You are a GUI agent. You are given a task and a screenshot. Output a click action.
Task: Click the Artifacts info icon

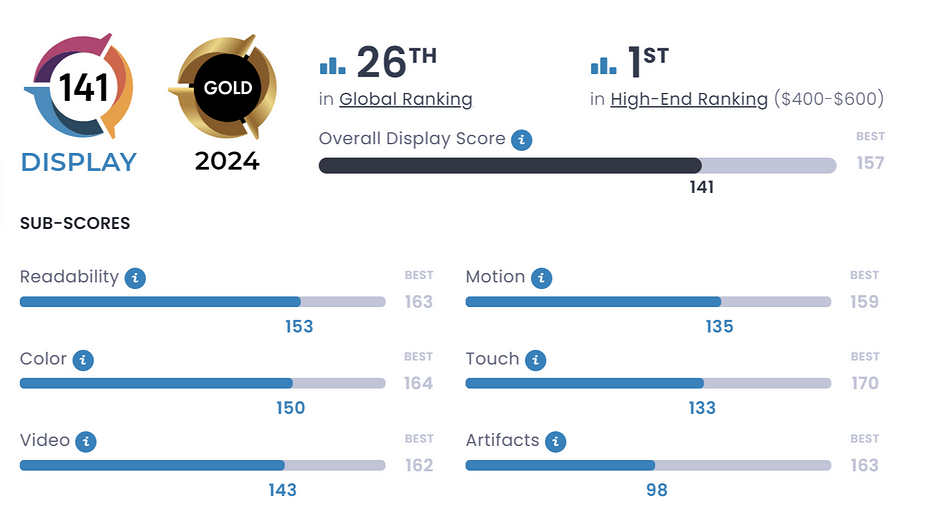click(555, 441)
